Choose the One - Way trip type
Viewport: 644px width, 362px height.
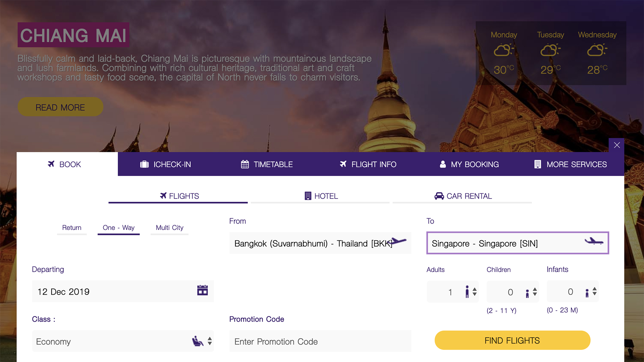coord(118,228)
